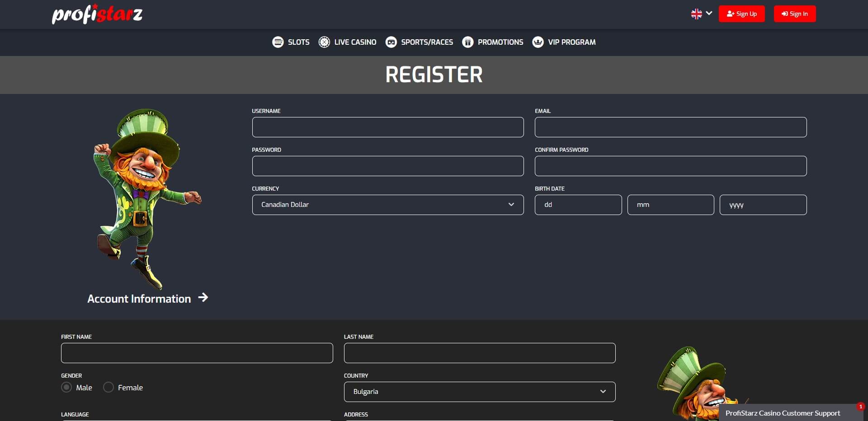The width and height of the screenshot is (868, 421).
Task: Click the birth date month field
Action: pyautogui.click(x=670, y=205)
